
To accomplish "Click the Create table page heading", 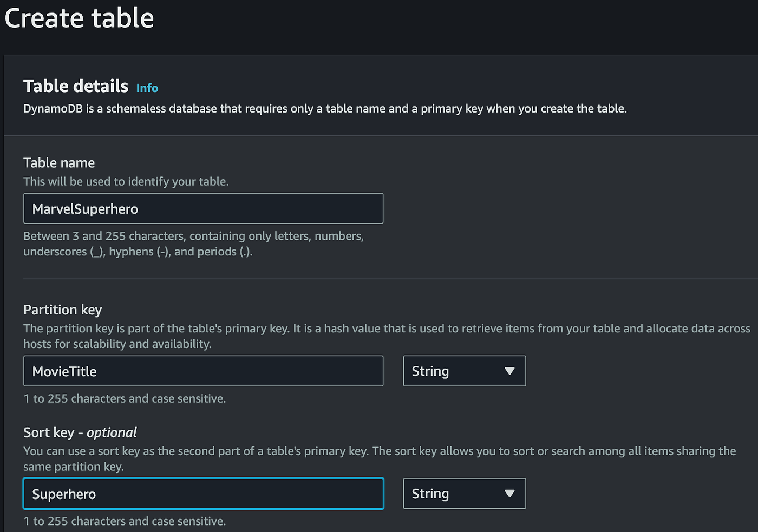I will point(79,18).
